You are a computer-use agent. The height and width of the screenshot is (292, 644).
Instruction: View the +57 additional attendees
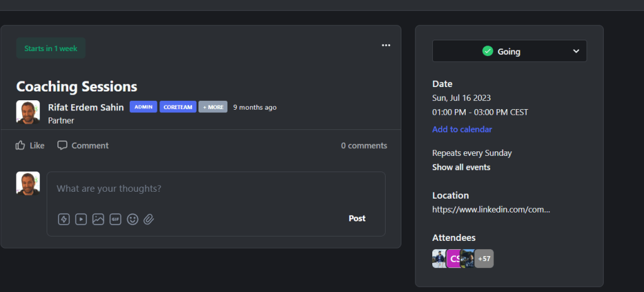[484, 259]
